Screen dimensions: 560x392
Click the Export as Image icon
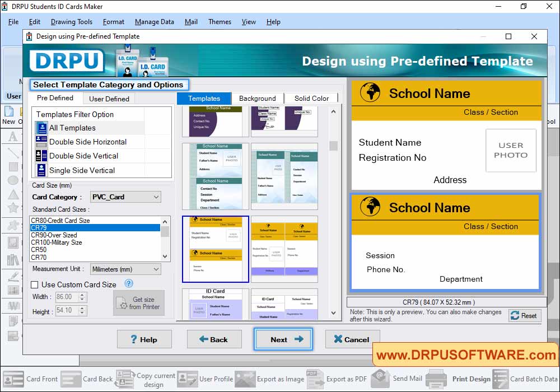coord(245,379)
